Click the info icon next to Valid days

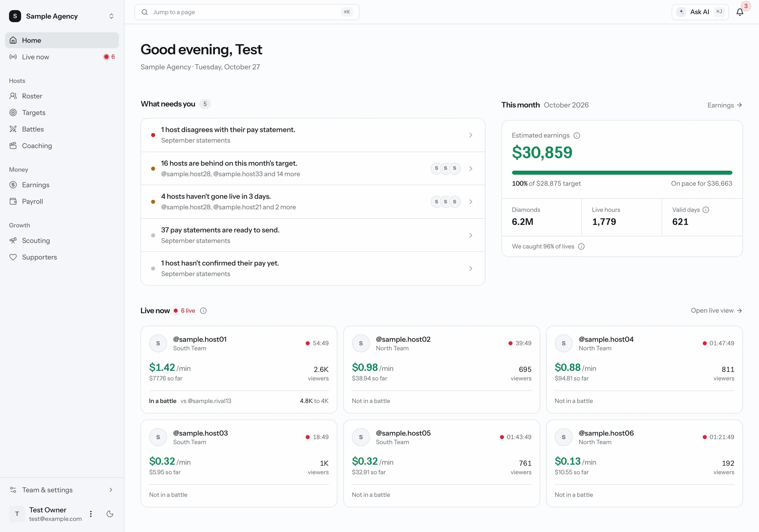706,210
